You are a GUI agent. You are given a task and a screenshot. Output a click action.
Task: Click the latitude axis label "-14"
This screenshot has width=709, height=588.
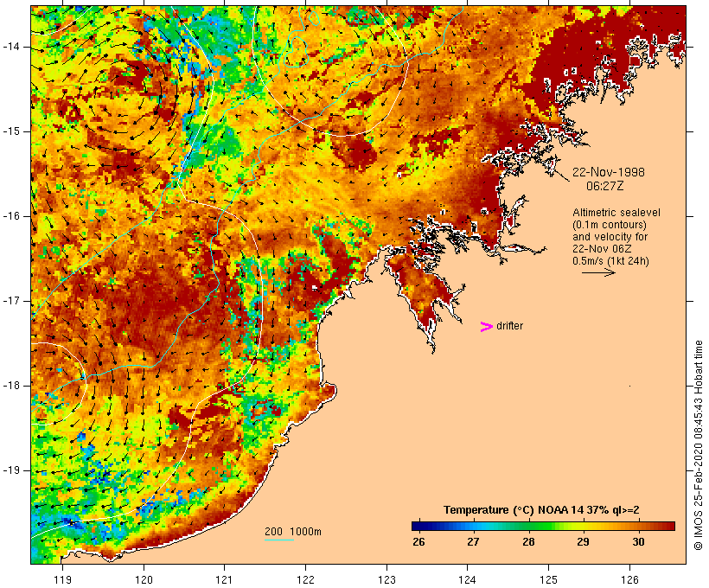[11, 47]
